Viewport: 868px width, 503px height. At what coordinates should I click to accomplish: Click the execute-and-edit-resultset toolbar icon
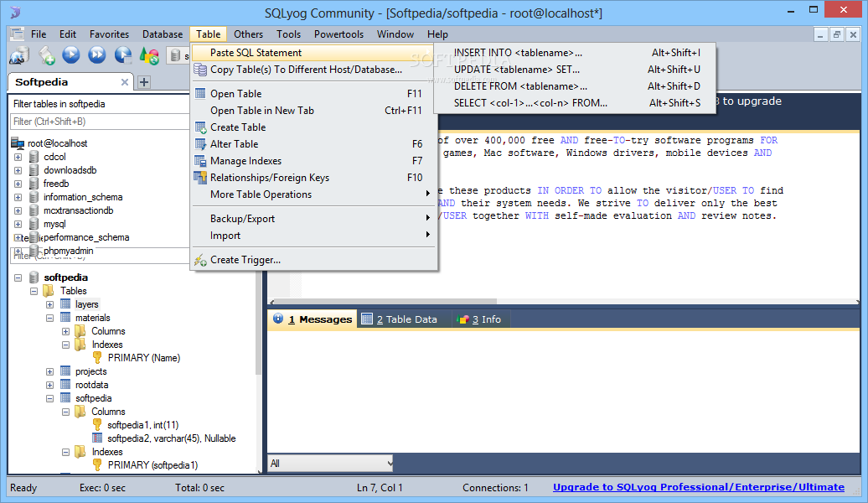[123, 54]
